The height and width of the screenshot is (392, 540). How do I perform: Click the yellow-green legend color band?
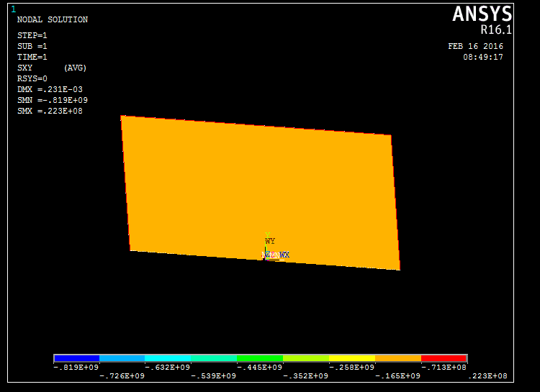[306, 358]
